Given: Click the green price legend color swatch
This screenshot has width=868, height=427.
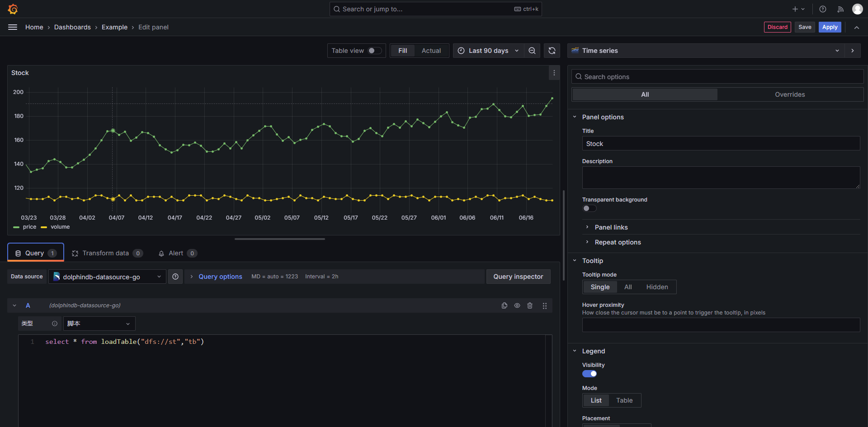Looking at the screenshot, I should click(x=16, y=227).
